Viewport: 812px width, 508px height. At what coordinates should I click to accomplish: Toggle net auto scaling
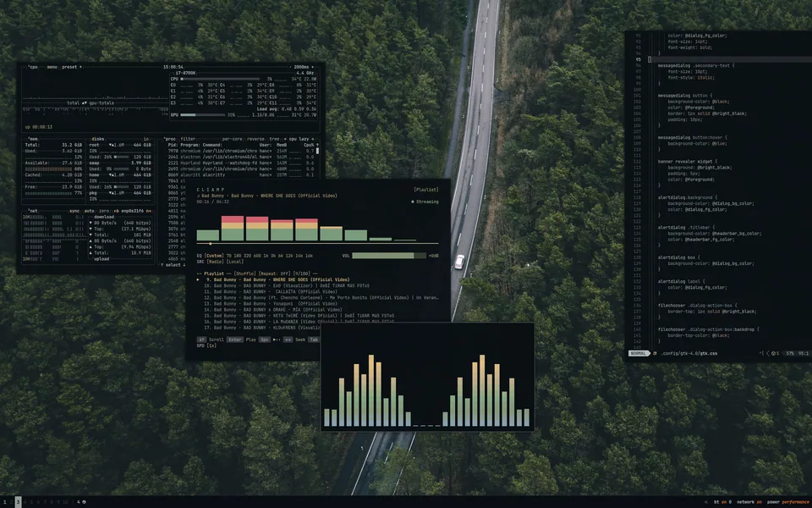pyautogui.click(x=89, y=211)
